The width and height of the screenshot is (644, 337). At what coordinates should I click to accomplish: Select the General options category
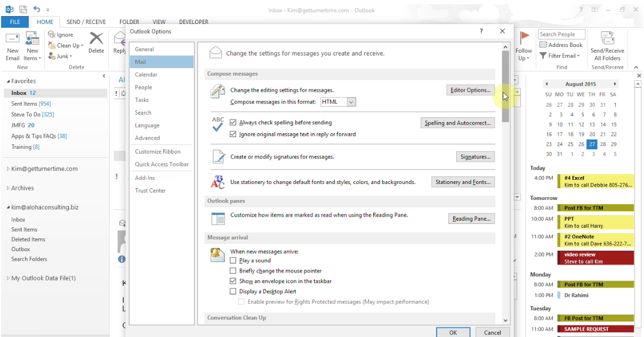162,49
